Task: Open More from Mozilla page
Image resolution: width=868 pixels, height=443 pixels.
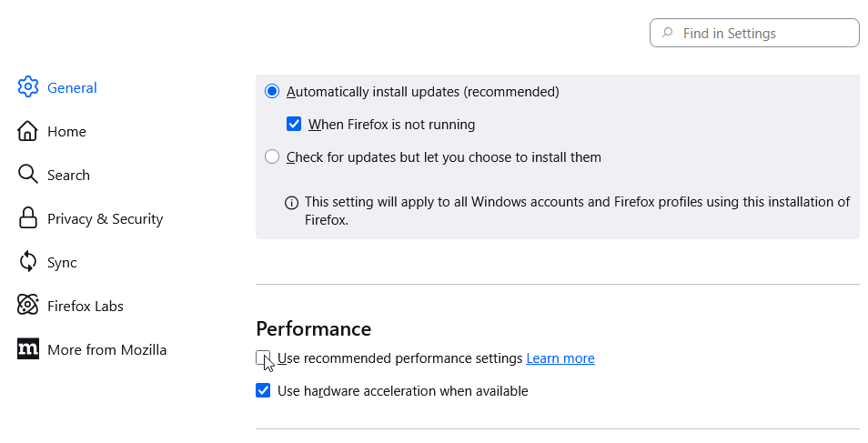Action: click(x=106, y=349)
